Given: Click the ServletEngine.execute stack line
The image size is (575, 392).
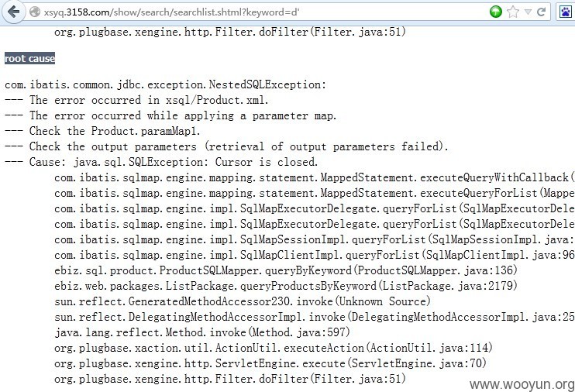Looking at the screenshot, I should (270, 363).
